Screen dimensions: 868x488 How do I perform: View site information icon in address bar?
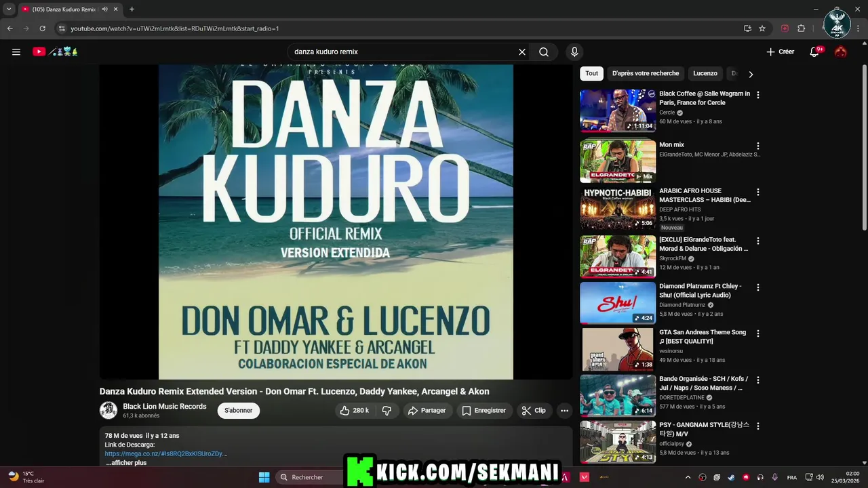pyautogui.click(x=62, y=28)
